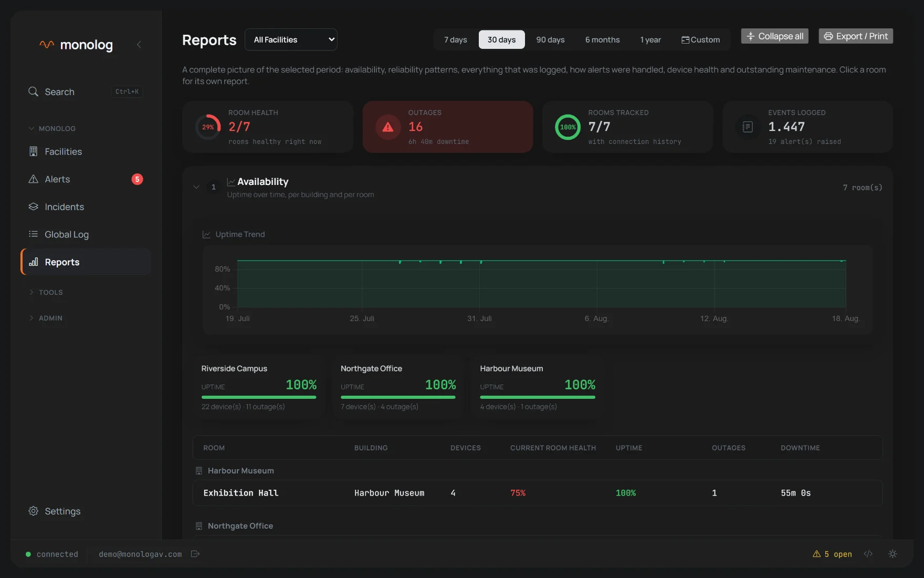The height and width of the screenshot is (578, 924).
Task: Select the 6 months range tab
Action: [602, 39]
